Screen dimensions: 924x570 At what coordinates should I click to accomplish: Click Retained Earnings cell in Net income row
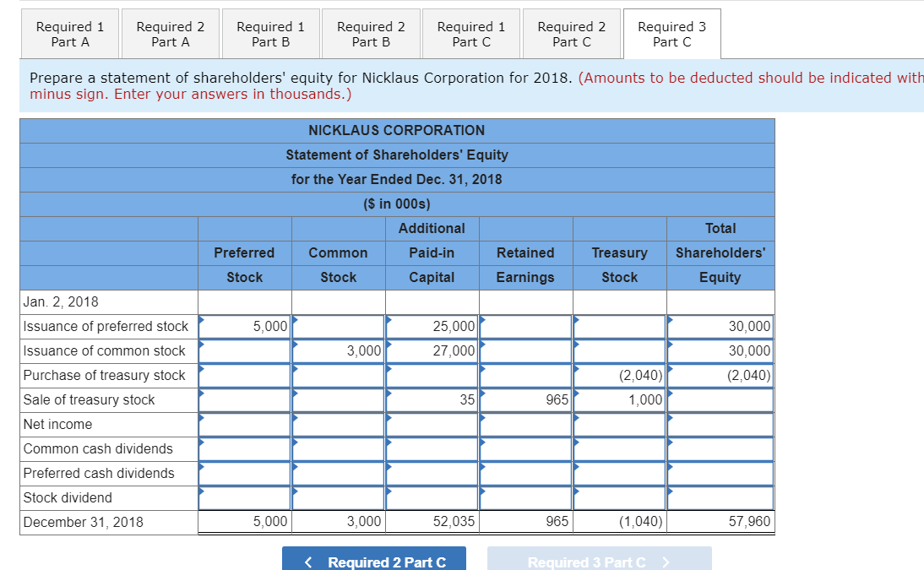pyautogui.click(x=525, y=425)
